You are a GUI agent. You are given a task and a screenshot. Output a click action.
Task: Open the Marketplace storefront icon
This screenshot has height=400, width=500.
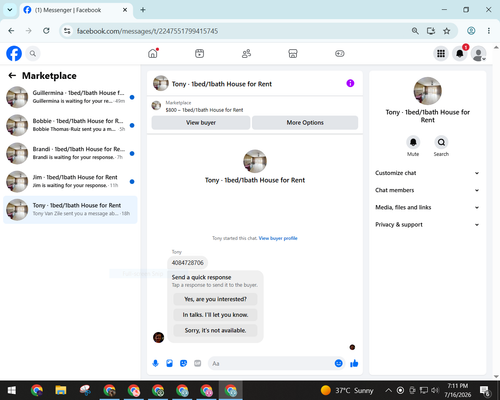[293, 53]
